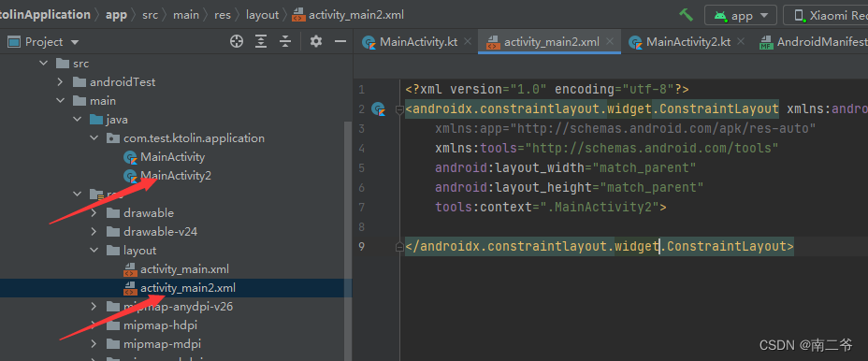The width and height of the screenshot is (868, 361).
Task: Click line number 8 in the gutter
Action: point(361,227)
